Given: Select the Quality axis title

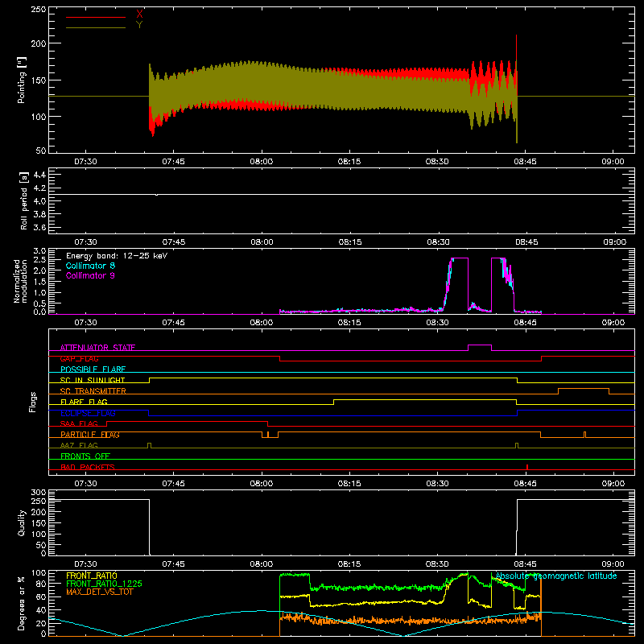Looking at the screenshot, I should pos(22,522).
